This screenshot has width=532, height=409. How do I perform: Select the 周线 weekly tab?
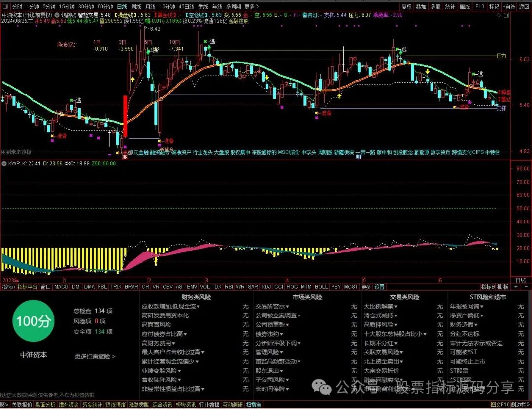(136, 6)
